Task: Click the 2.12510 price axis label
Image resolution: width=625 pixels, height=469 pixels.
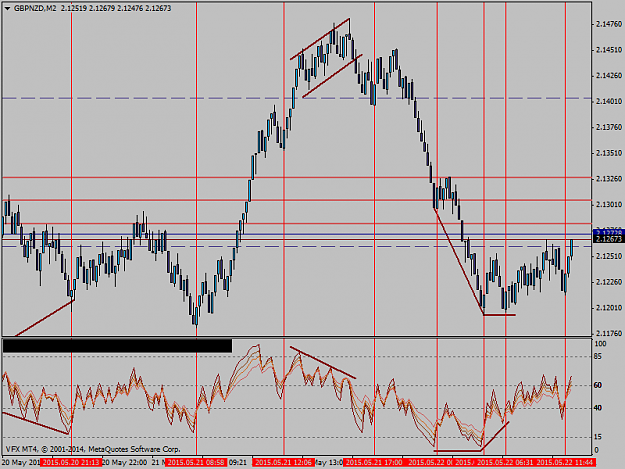Action: 609,256
